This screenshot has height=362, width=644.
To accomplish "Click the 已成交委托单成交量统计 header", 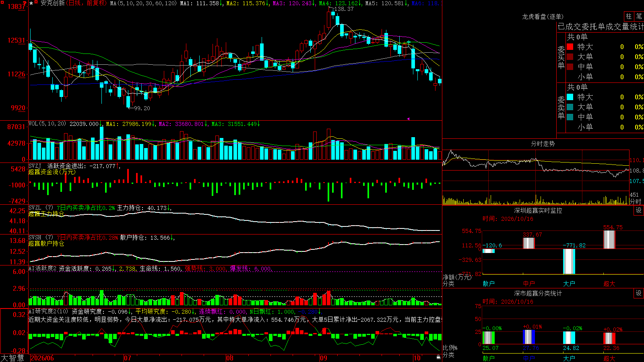I will point(601,27).
